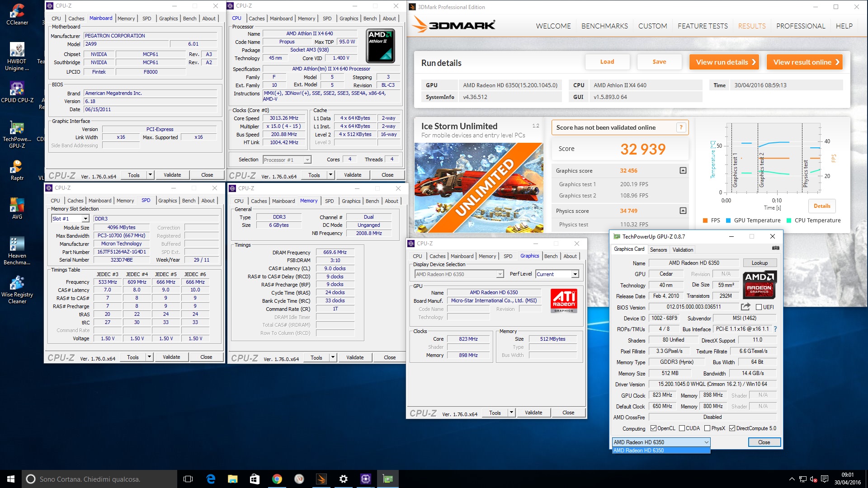This screenshot has height=488, width=868.
Task: Click the muted volume tray icon
Action: click(813, 479)
